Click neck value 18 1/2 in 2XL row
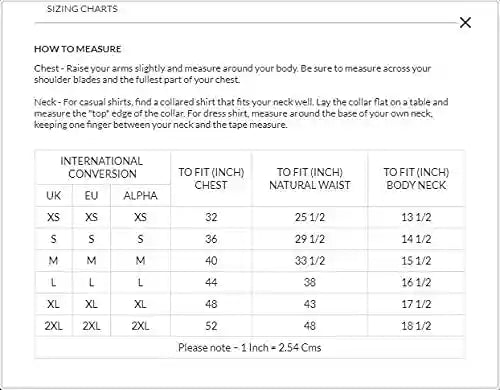The height and width of the screenshot is (390, 500). click(416, 326)
